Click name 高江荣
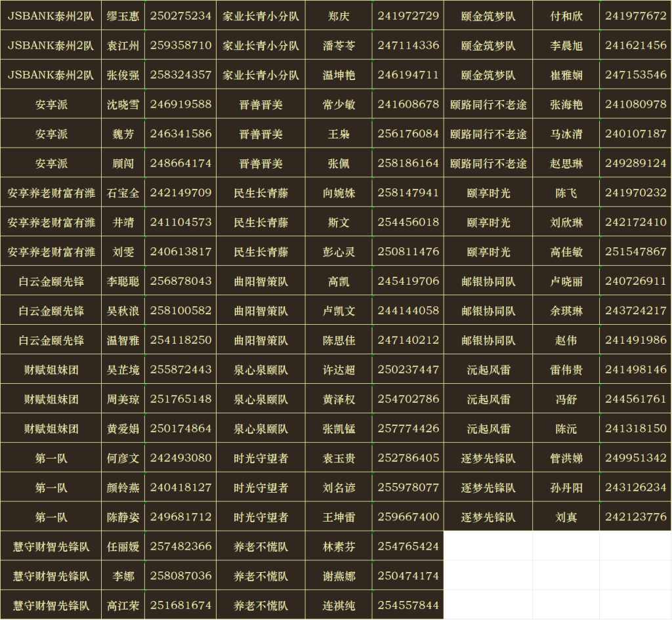The height and width of the screenshot is (620, 672). pos(123,605)
